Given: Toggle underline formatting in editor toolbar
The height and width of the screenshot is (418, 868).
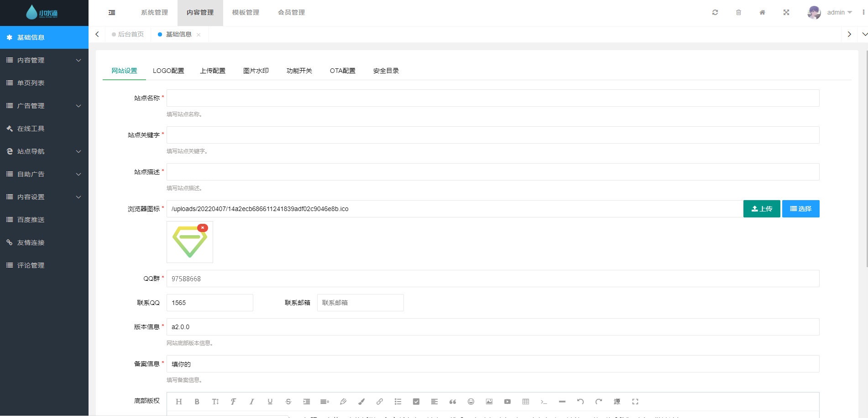Looking at the screenshot, I should coord(270,402).
